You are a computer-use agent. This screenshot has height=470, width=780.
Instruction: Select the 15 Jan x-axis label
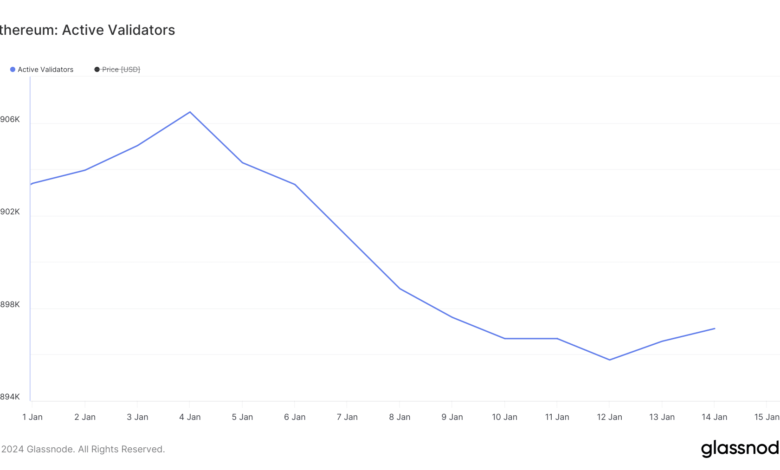(x=766, y=416)
